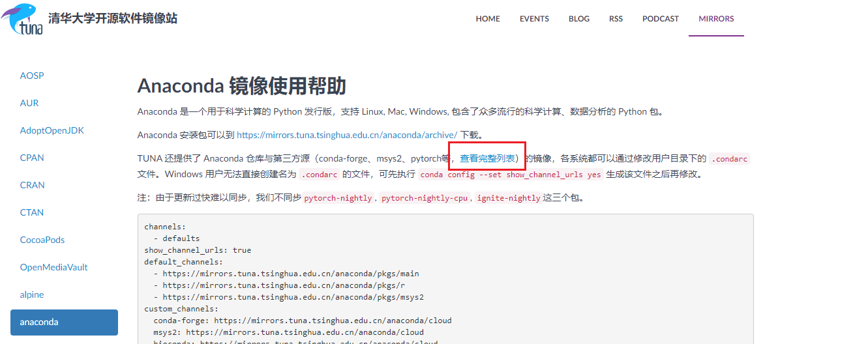The width and height of the screenshot is (868, 344).
Task: Click the custom_channels: line in code
Action: click(x=181, y=309)
